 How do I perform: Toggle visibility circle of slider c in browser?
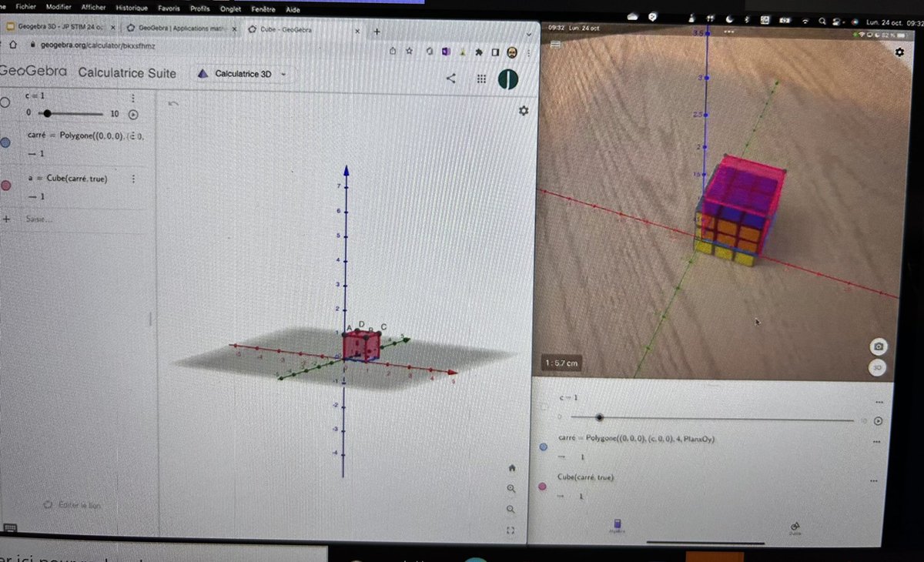[x=5, y=102]
